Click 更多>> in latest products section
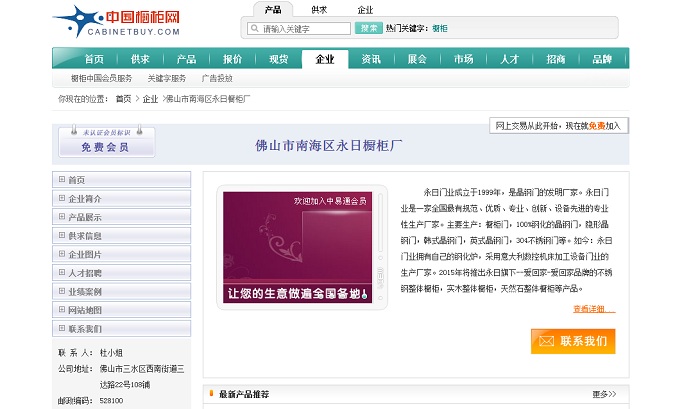 603,394
